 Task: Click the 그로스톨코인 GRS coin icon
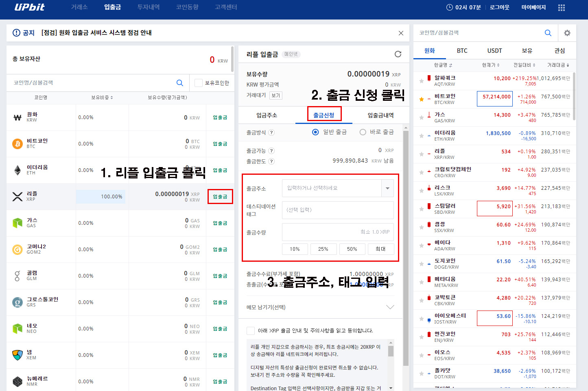point(17,302)
